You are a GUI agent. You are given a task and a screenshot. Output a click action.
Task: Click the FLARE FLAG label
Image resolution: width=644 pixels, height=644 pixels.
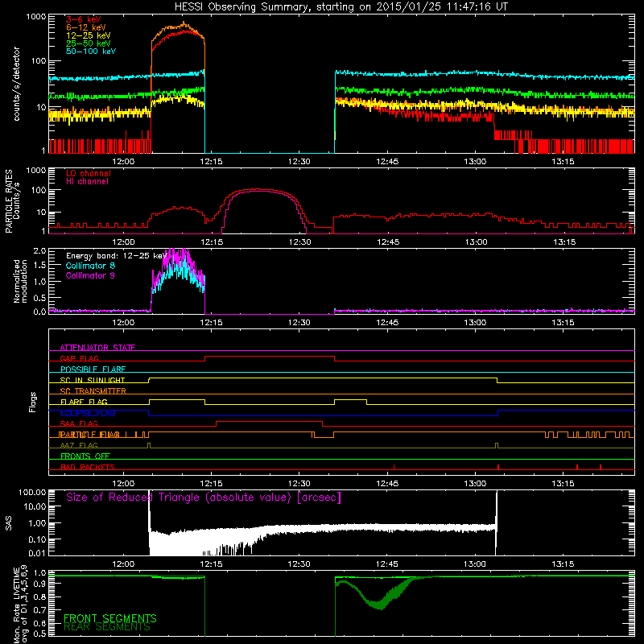84,402
